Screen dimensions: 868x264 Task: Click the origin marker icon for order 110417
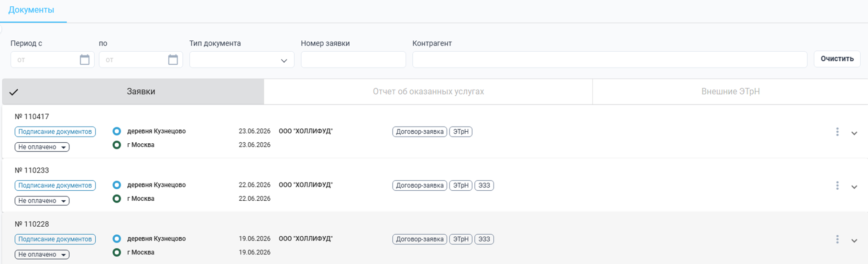[117, 131]
